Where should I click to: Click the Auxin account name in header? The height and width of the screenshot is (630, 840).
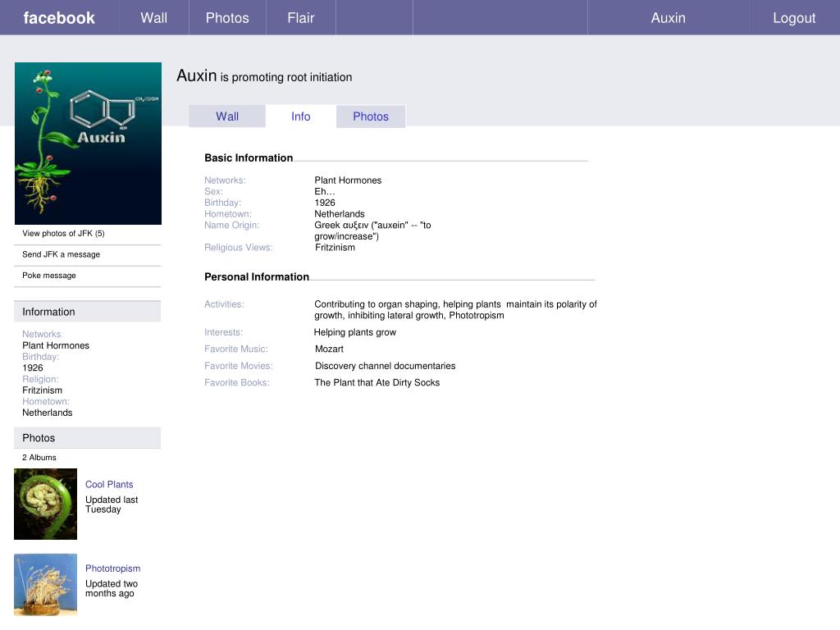(668, 18)
